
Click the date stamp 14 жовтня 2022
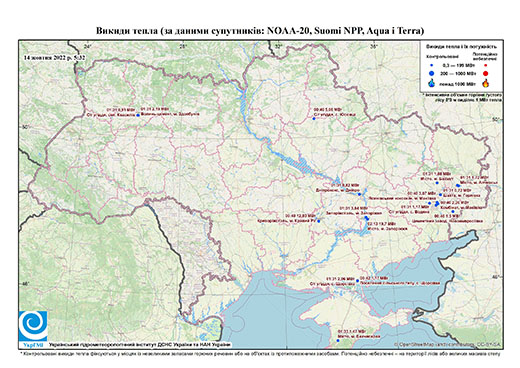coord(54,57)
